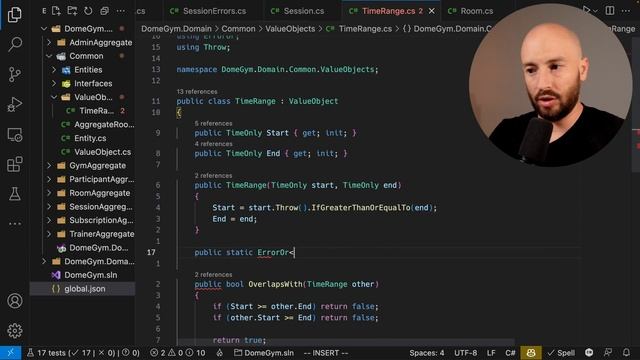
Task: Collapse the Common folder
Action: coord(49,56)
